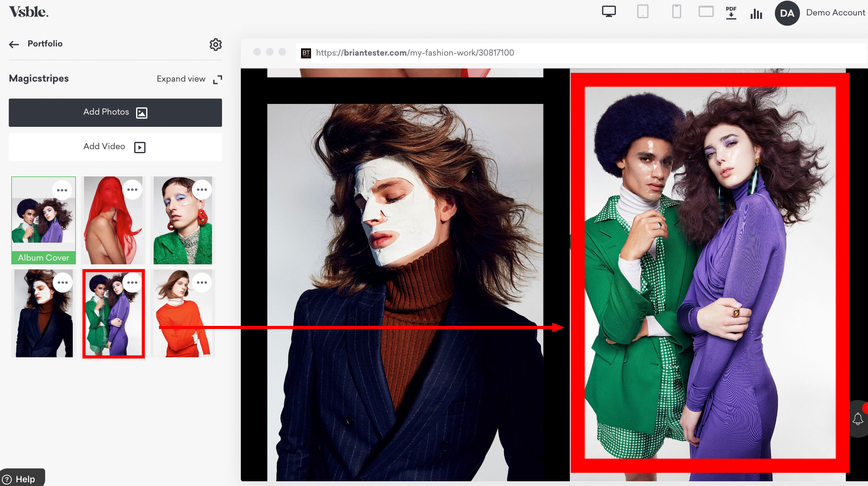This screenshot has height=486, width=868.
Task: Switch to tablet preview mode
Action: (643, 12)
